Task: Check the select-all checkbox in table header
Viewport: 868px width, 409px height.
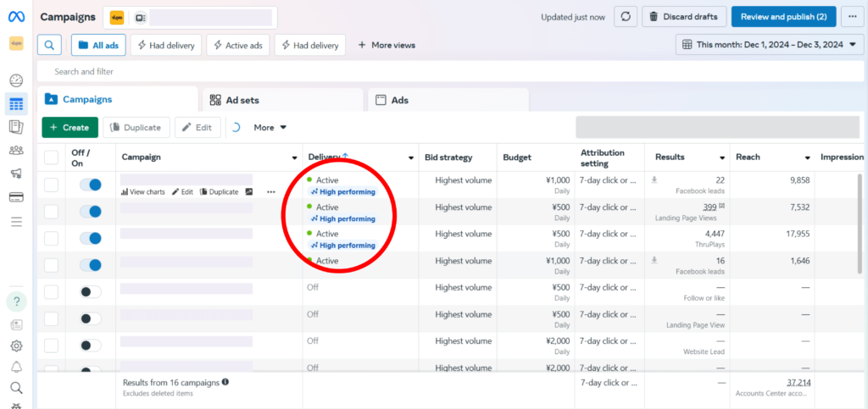Action: click(x=52, y=158)
